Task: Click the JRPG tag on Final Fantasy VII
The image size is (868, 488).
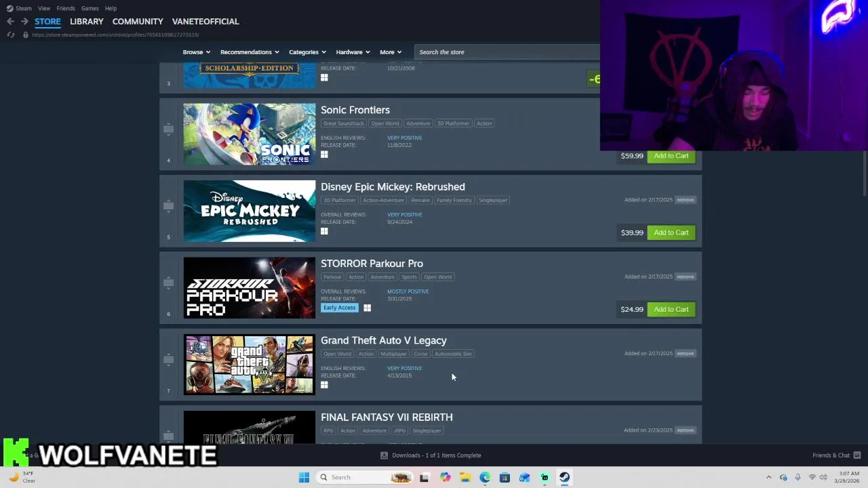Action: point(399,430)
